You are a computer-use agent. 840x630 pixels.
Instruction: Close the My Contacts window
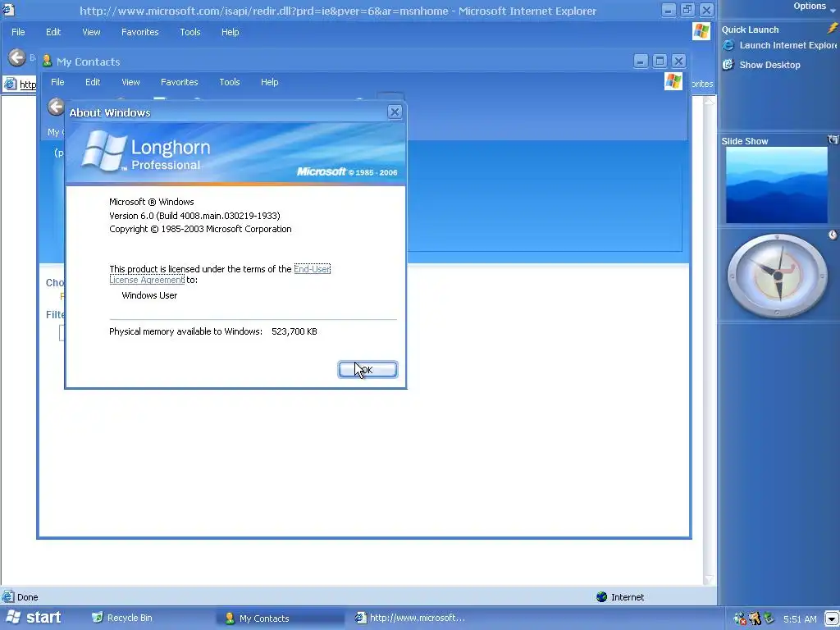click(x=678, y=61)
